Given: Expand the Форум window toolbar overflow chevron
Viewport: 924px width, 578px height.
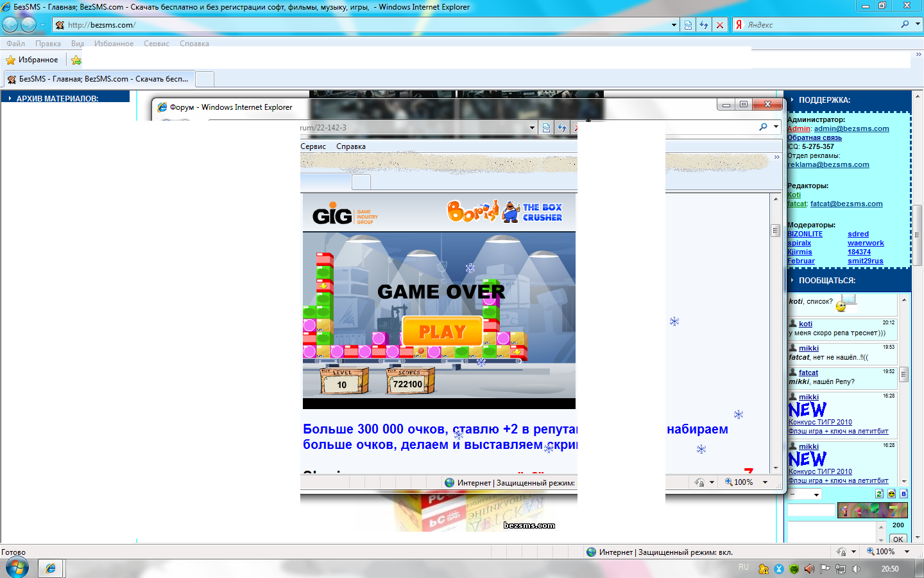Looking at the screenshot, I should coord(777,157).
